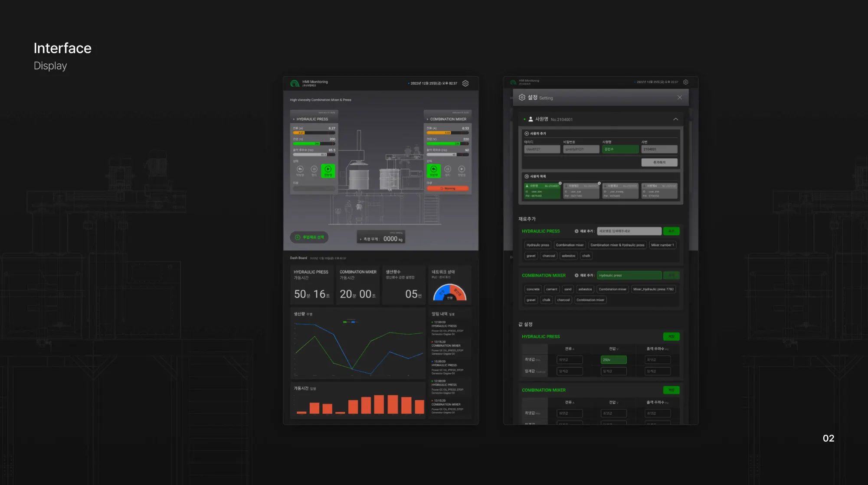The height and width of the screenshot is (485, 868).
Task: Click the 추가하기 add user button
Action: 659,163
